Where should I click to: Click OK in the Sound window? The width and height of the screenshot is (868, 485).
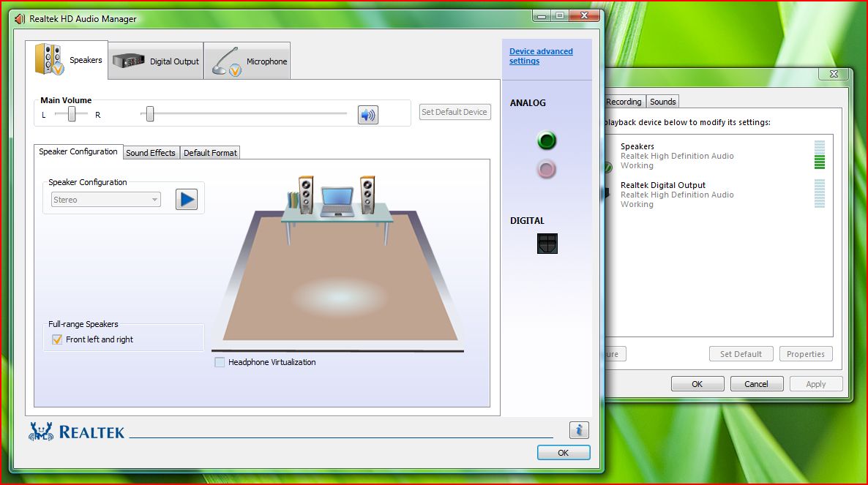point(697,384)
